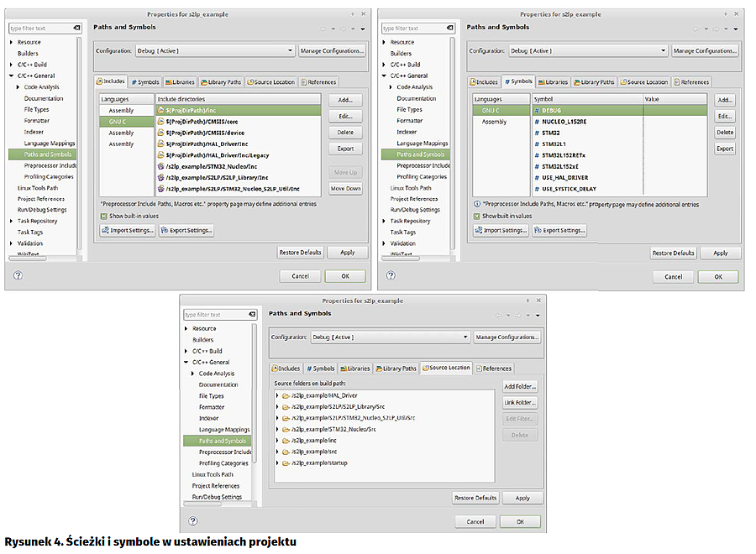Select the /s2lp_example/HAL_Driver source folder icon
This screenshot has width=756, height=554.
pyautogui.click(x=286, y=395)
